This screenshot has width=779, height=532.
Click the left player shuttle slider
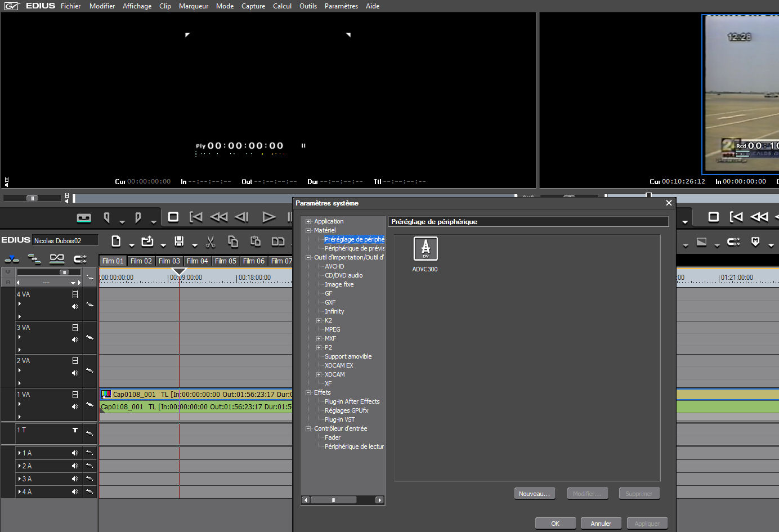coord(32,198)
